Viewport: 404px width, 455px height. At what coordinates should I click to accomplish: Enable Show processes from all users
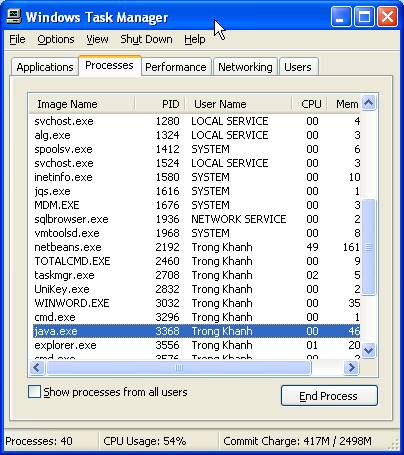[35, 392]
